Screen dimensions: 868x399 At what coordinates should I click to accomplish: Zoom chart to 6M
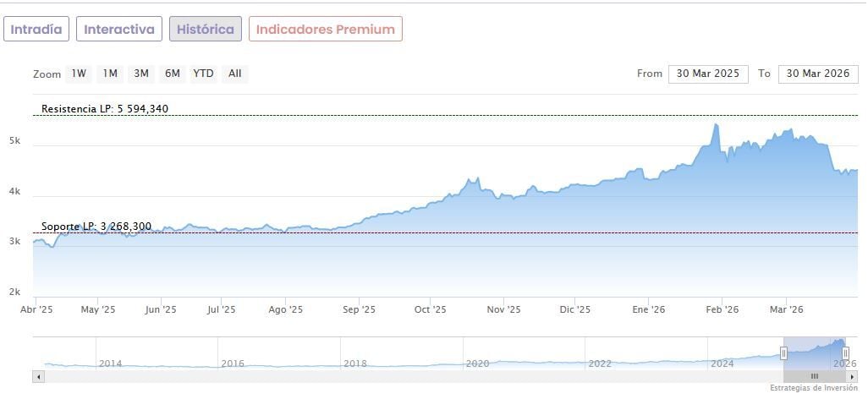(x=173, y=74)
